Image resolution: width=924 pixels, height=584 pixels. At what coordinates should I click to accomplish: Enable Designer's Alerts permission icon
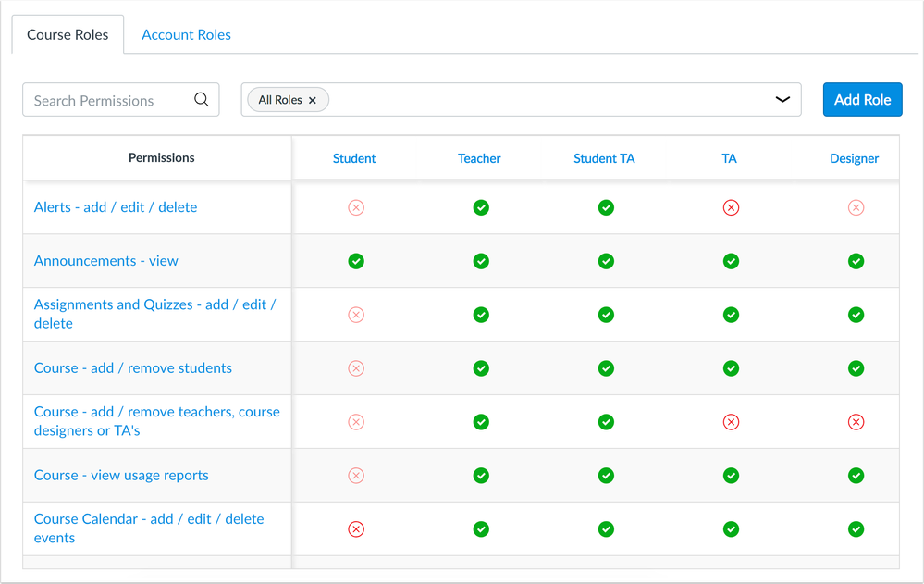pyautogui.click(x=856, y=207)
